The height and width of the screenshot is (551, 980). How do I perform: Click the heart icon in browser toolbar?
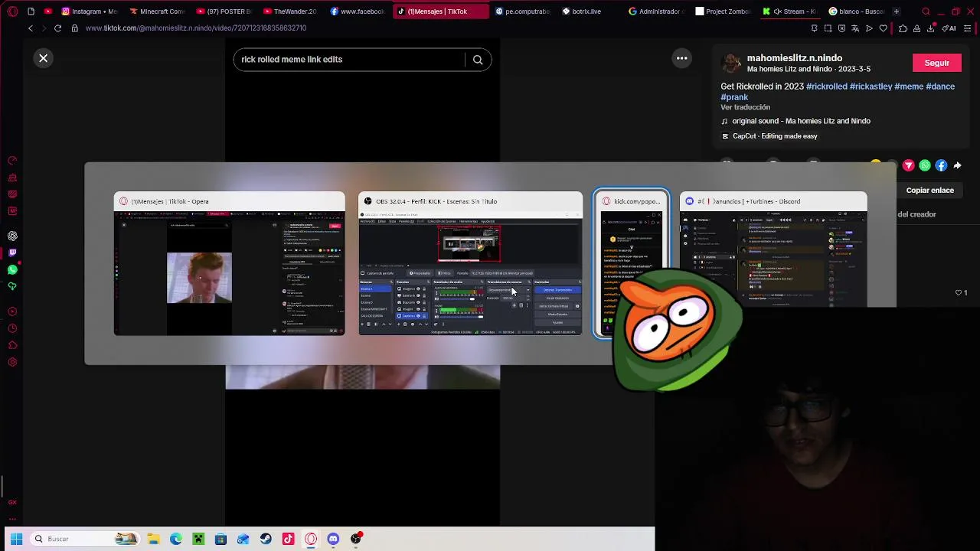coord(883,28)
